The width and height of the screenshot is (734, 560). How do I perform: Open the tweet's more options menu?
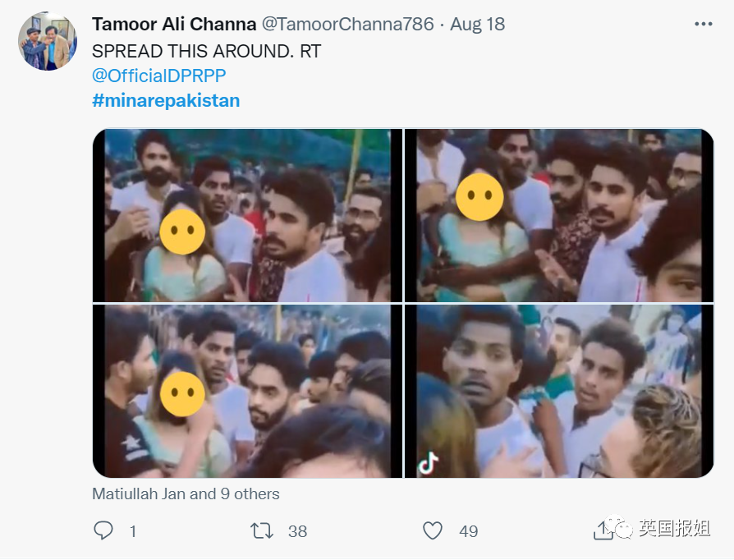703,25
